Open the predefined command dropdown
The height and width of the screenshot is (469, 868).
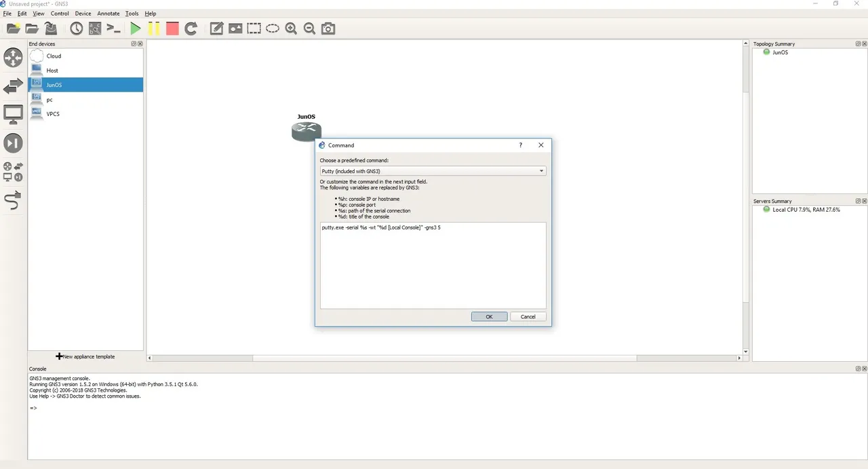coord(433,171)
